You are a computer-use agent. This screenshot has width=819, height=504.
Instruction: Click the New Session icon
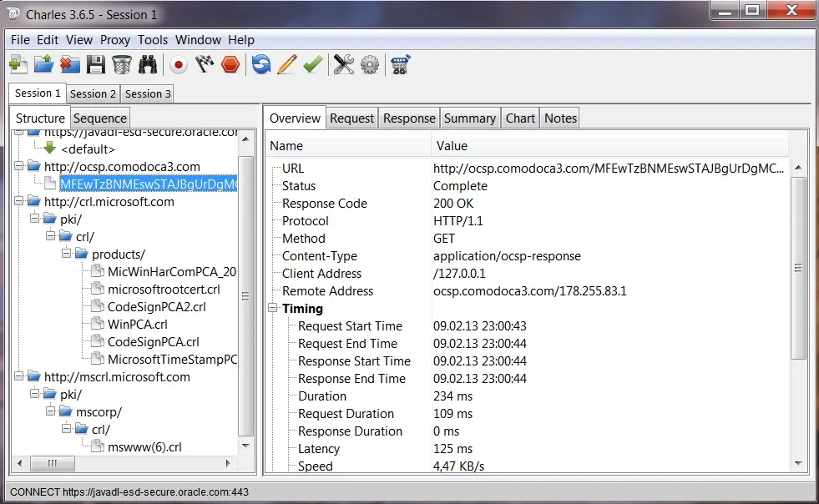(x=18, y=65)
